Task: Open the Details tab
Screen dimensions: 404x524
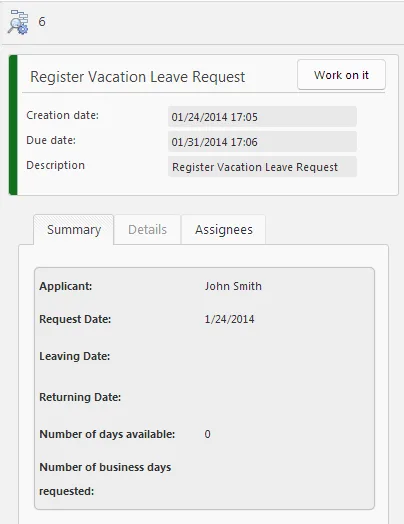Action: pos(147,230)
